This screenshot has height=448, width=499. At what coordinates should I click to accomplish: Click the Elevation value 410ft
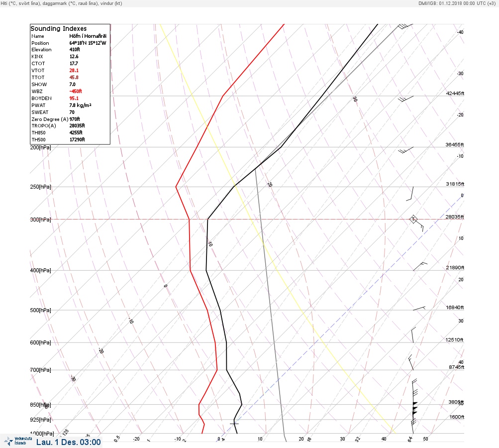point(75,50)
